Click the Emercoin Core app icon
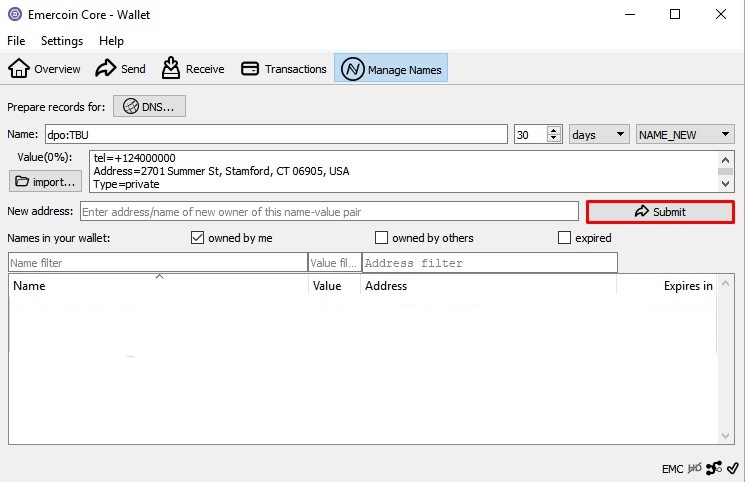Screen dimensions: 745x482 tap(15, 14)
